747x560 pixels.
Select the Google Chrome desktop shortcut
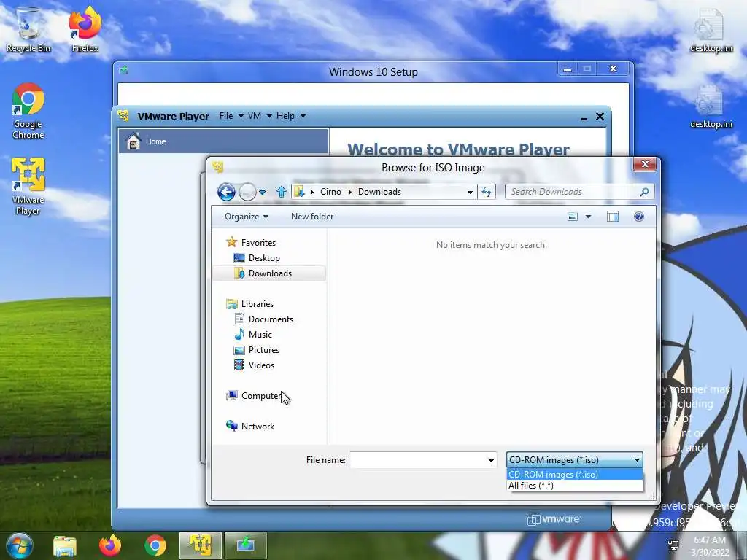(28, 112)
